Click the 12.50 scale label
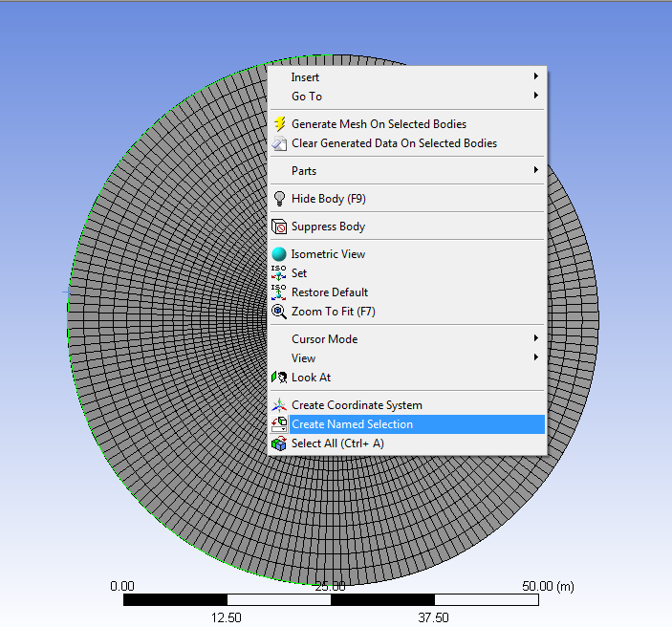 point(226,617)
